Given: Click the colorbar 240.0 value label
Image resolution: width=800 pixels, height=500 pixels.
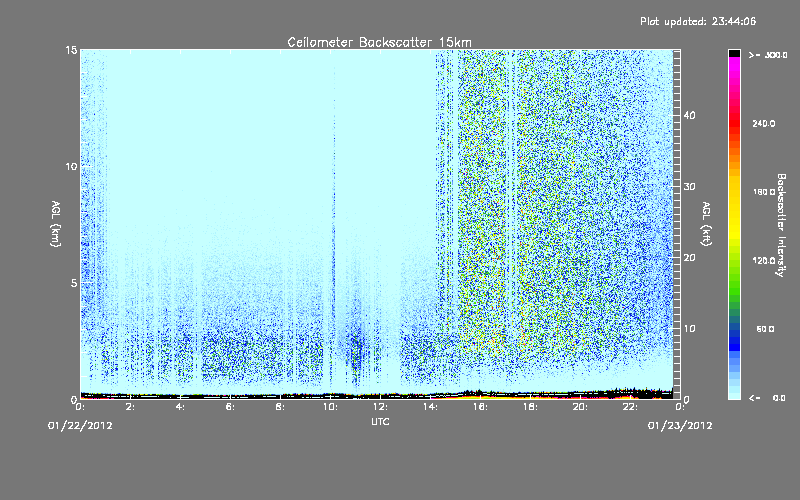Looking at the screenshot, I should tap(764, 124).
